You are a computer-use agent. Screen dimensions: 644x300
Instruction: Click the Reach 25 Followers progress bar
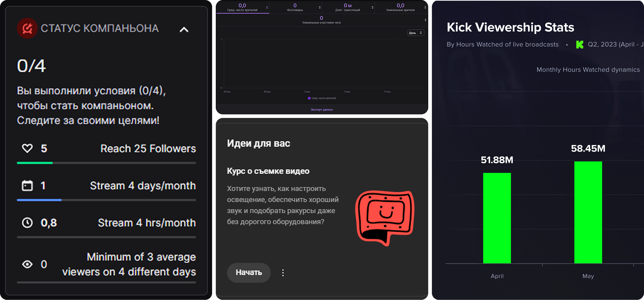[x=106, y=163]
